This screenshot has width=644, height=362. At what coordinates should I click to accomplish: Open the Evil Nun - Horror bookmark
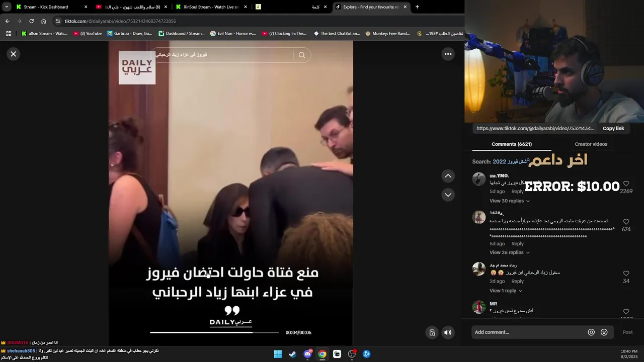tap(233, 34)
